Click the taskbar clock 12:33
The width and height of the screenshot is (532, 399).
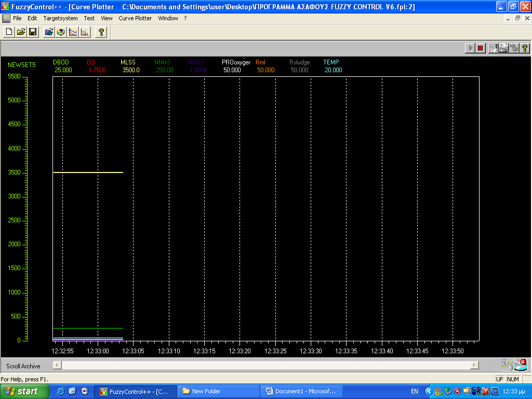(x=514, y=392)
